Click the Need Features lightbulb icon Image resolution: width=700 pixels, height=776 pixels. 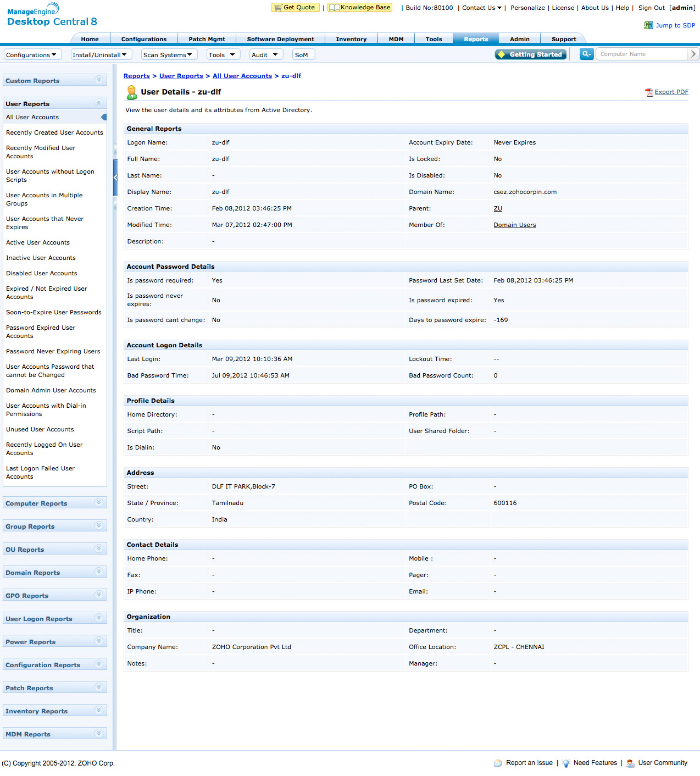(x=566, y=763)
